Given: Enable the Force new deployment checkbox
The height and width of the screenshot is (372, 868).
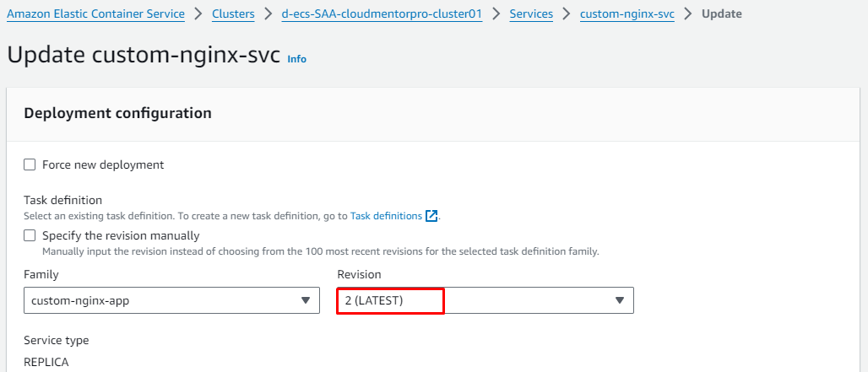Looking at the screenshot, I should click(30, 165).
